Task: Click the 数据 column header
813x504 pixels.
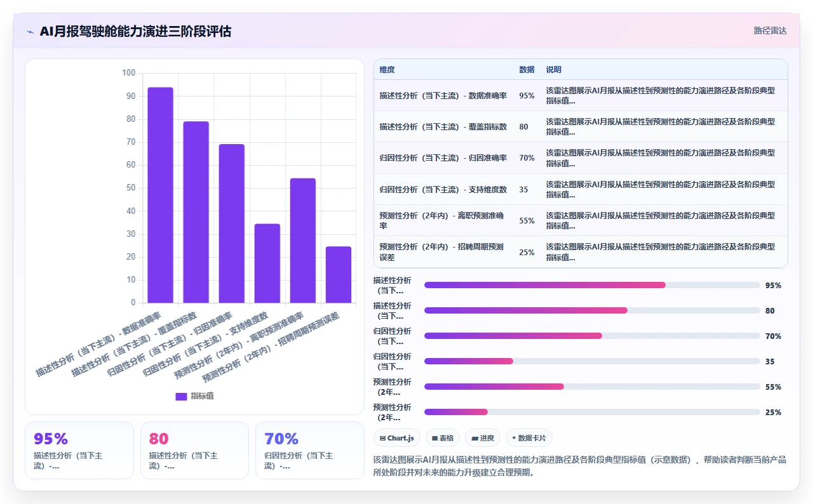Action: [x=527, y=70]
